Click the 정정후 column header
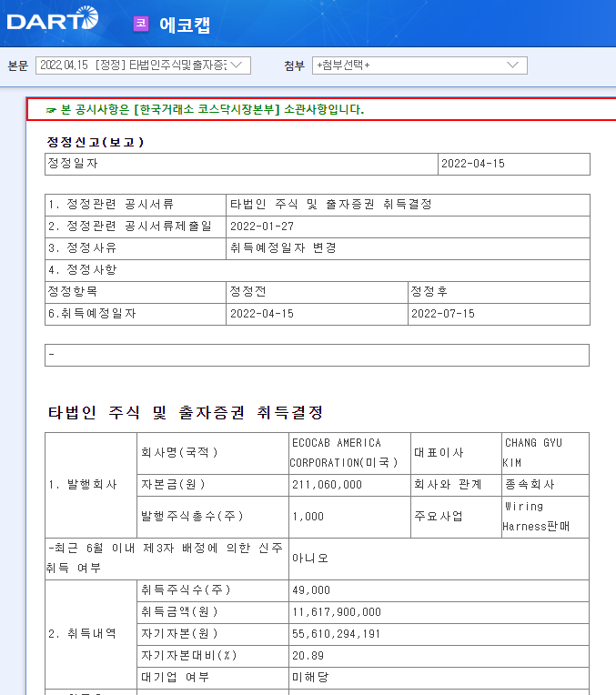Viewport: 616px width, 695px height. point(429,291)
